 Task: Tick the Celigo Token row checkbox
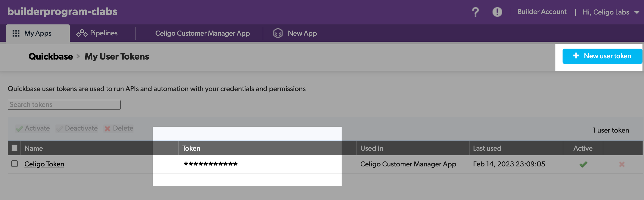(15, 164)
